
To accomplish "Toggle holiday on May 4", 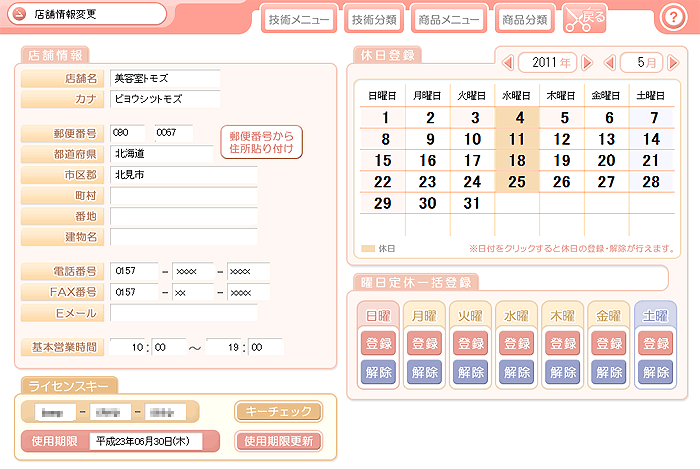I will [x=517, y=118].
